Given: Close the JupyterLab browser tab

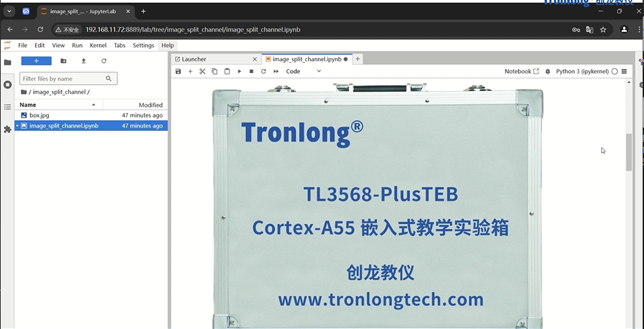Looking at the screenshot, I should click(128, 12).
